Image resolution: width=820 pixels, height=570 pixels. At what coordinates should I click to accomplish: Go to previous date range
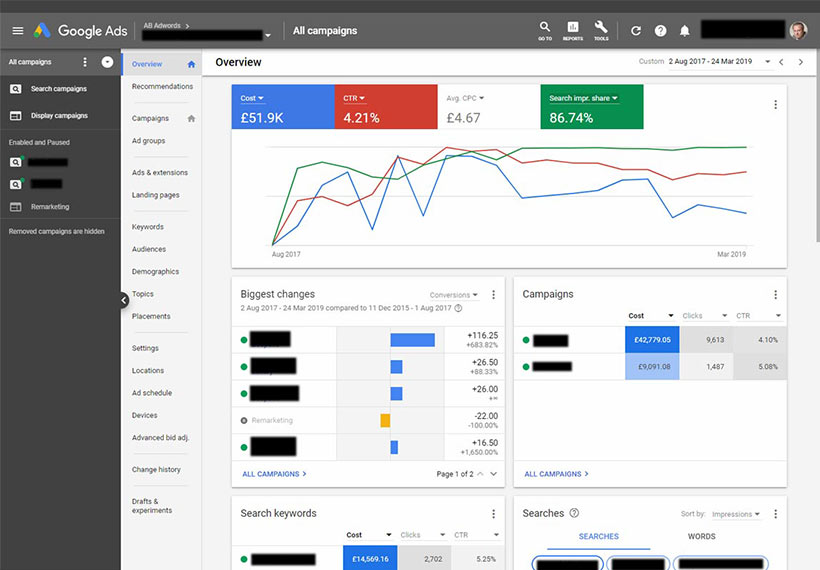[x=781, y=62]
